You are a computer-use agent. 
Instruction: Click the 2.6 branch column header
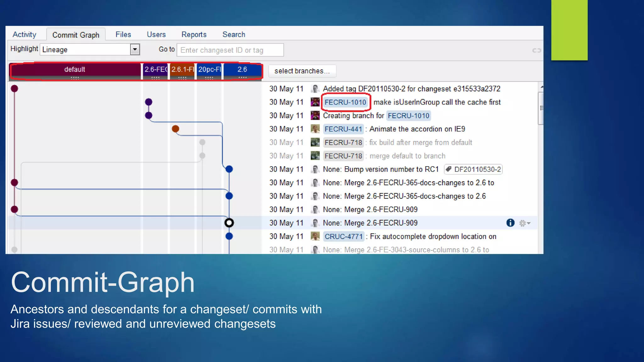pyautogui.click(x=242, y=70)
